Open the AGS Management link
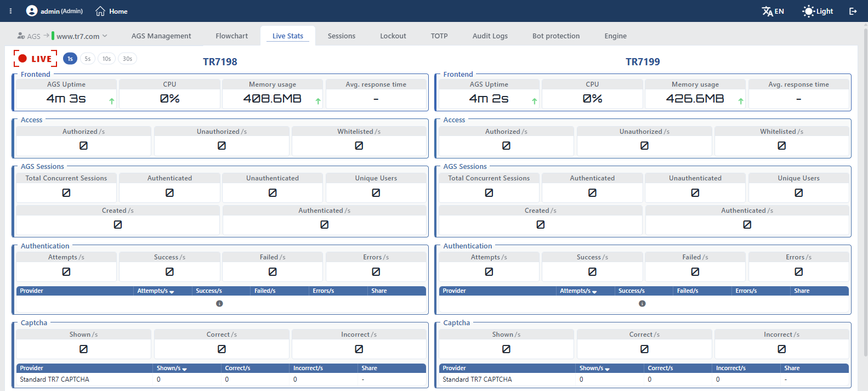 point(161,36)
